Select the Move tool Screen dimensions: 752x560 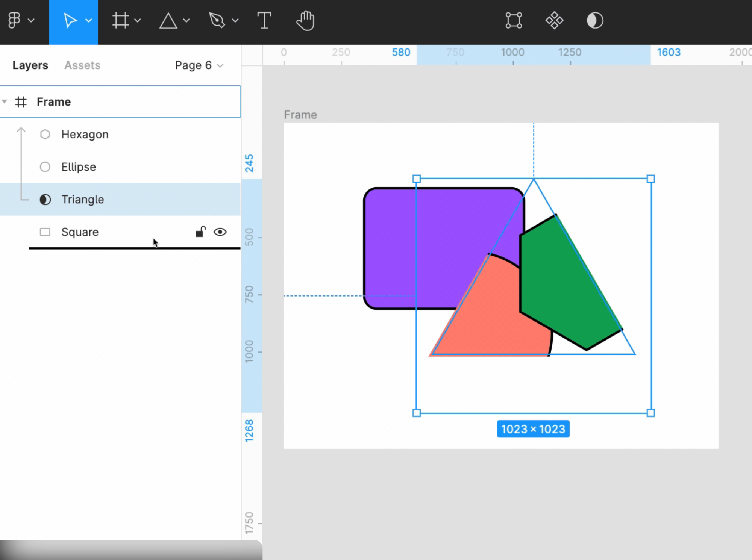[70, 20]
